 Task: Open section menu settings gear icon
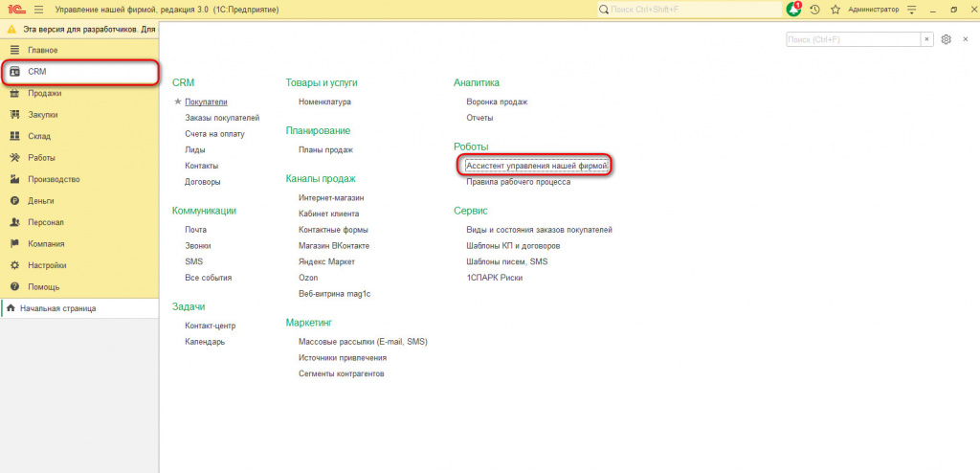(x=947, y=39)
